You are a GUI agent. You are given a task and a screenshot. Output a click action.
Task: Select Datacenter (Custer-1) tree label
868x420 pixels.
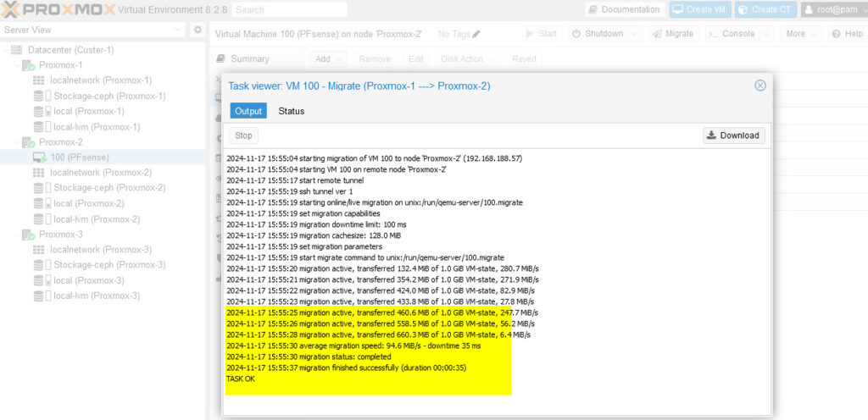[x=71, y=50]
